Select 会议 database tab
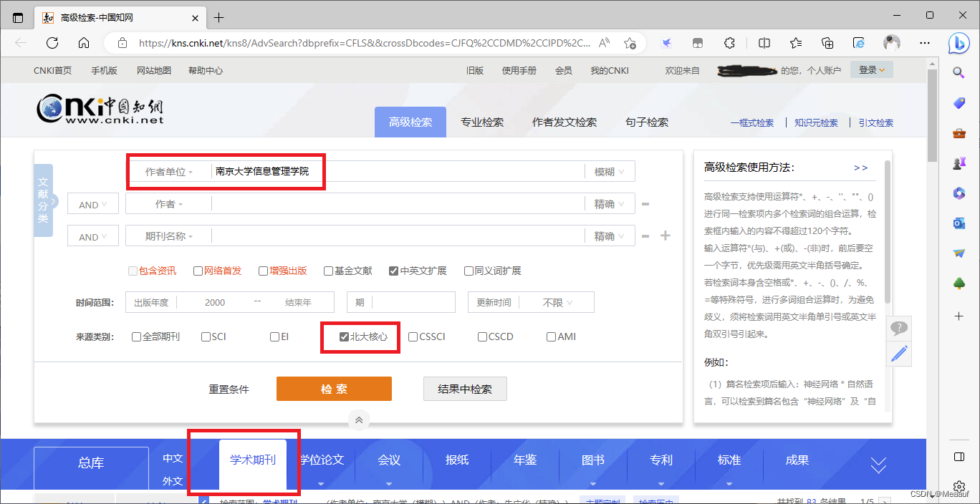This screenshot has height=504, width=980. (389, 460)
